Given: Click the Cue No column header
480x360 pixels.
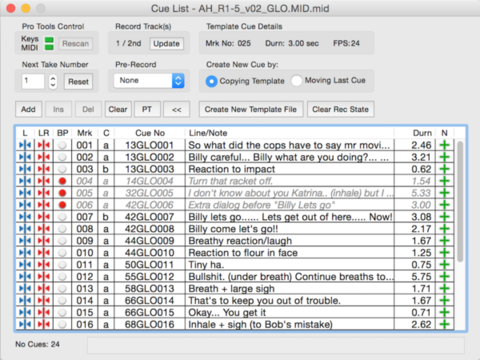Looking at the screenshot, I should (x=150, y=133).
